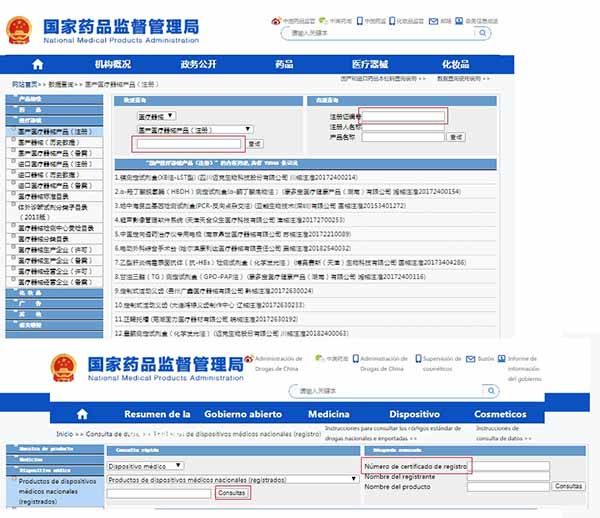Open 药品 in the navigation bar
This screenshot has height=518, width=600.
[x=284, y=64]
